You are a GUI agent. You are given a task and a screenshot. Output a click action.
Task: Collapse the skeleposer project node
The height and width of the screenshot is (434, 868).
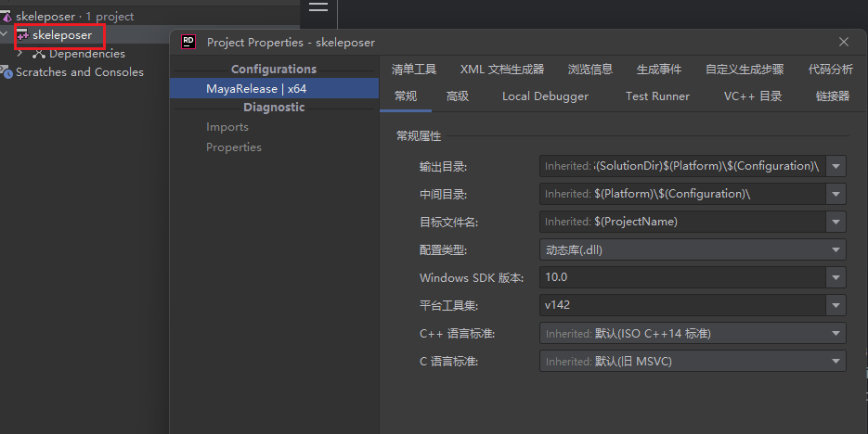pos(5,35)
